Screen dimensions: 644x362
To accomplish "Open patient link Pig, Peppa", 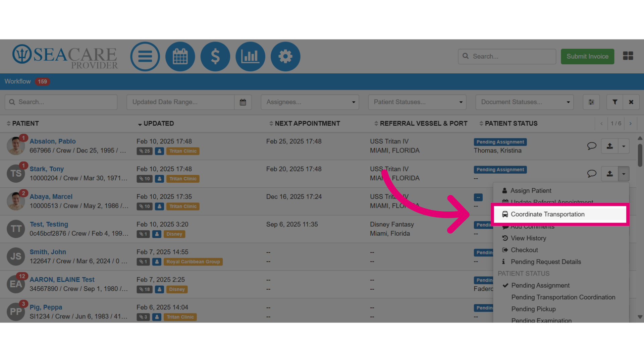I will click(46, 307).
